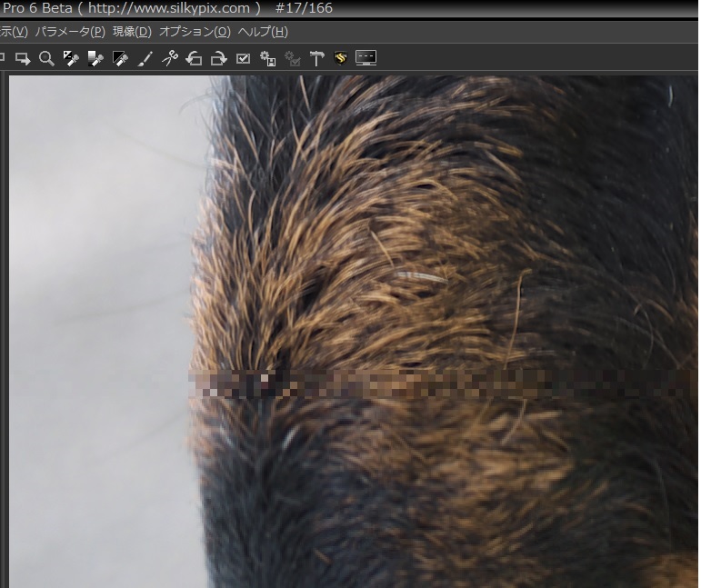Select the black level eyedropper tool
The width and height of the screenshot is (701, 588).
(120, 58)
